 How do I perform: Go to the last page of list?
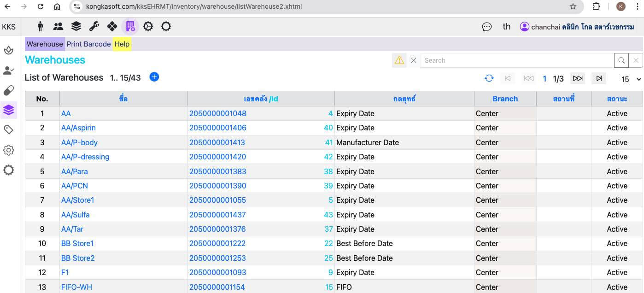pyautogui.click(x=599, y=78)
